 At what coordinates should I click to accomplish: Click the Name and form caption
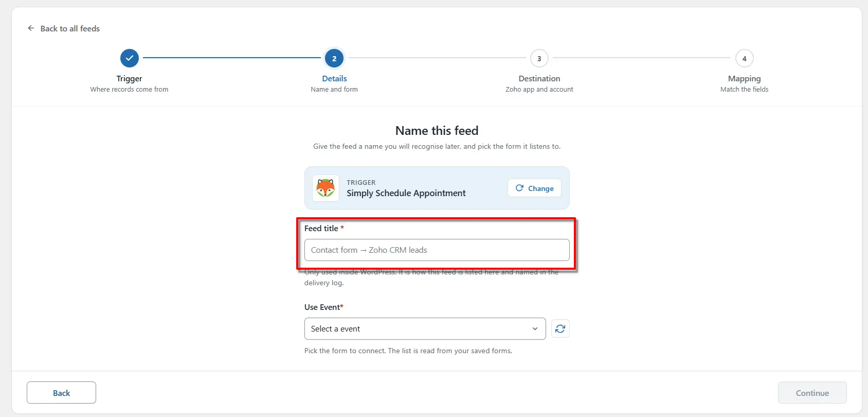334,90
